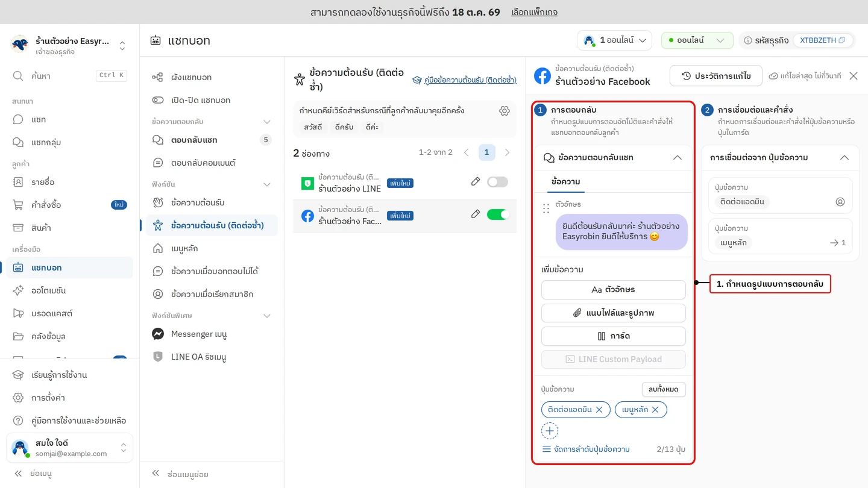Open the สมใจ ใจดี account menu

pos(69,448)
